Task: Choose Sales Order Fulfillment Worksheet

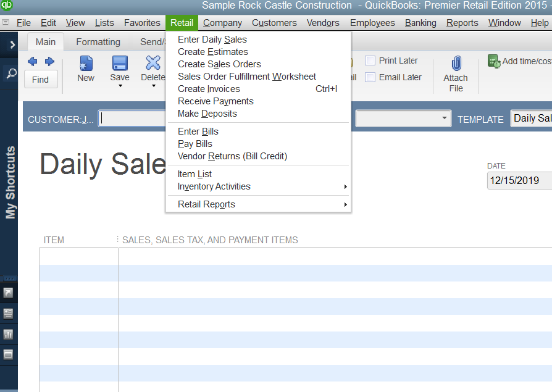Action: coord(258,77)
